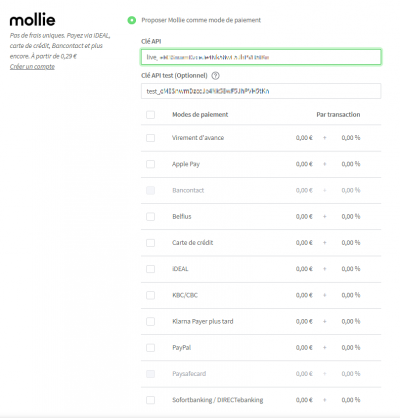Click the Bancontact disabled checkbox
Image resolution: width=400 pixels, height=418 pixels.
(150, 190)
